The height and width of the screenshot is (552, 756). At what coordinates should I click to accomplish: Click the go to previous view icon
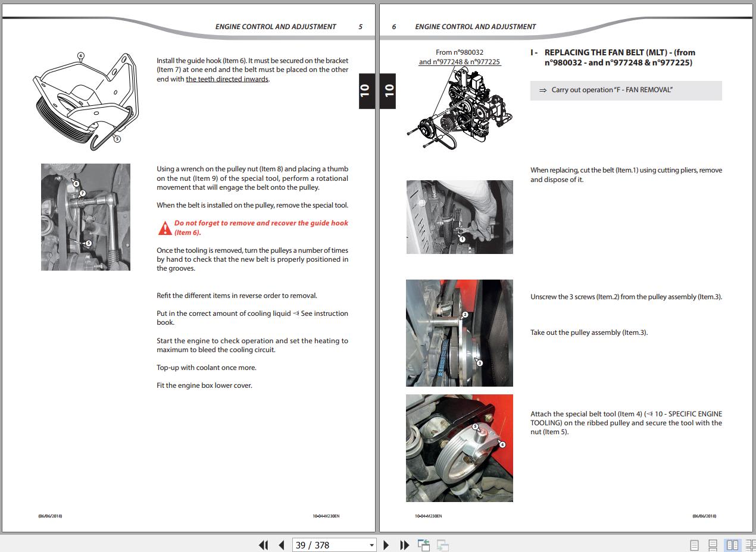click(424, 545)
